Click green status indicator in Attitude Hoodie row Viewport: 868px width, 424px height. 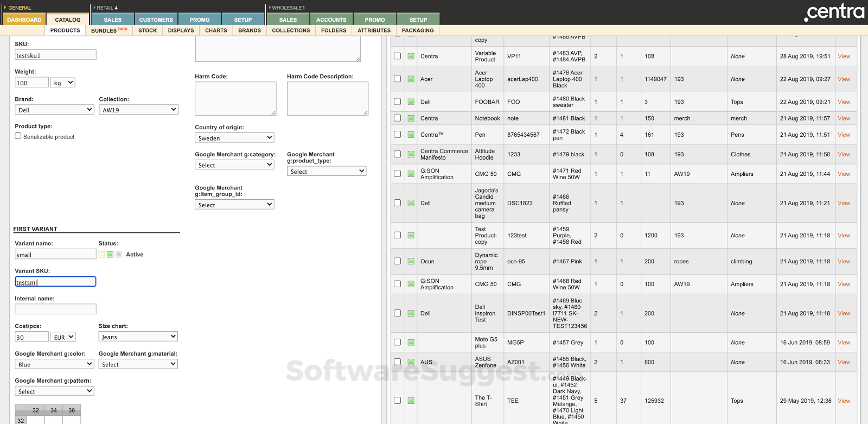click(x=411, y=155)
